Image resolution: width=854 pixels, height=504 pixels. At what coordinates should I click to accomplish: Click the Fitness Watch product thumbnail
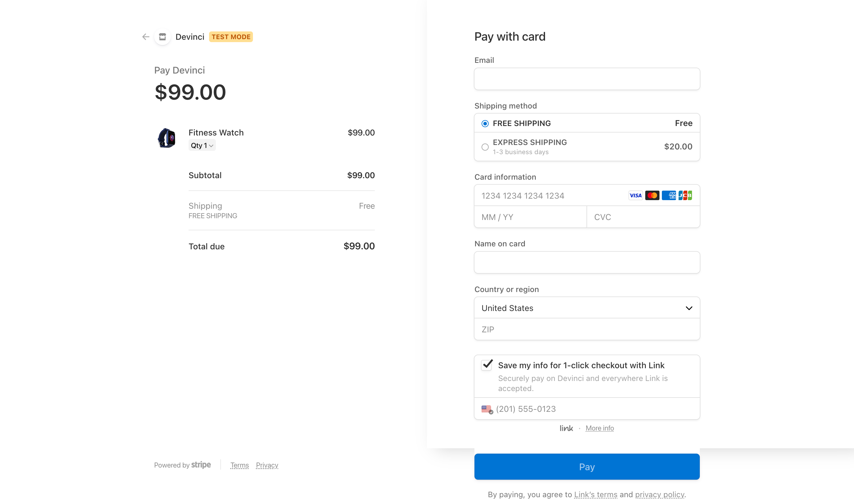(167, 138)
